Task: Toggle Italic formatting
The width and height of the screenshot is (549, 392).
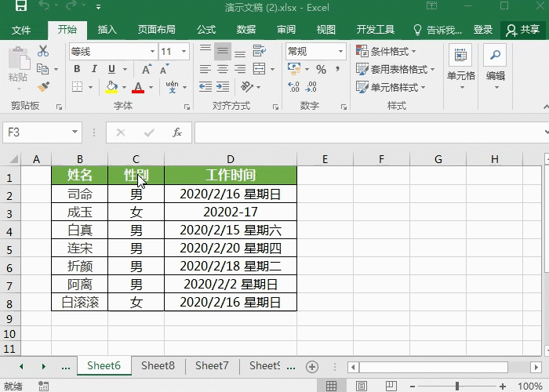Action: [x=94, y=69]
